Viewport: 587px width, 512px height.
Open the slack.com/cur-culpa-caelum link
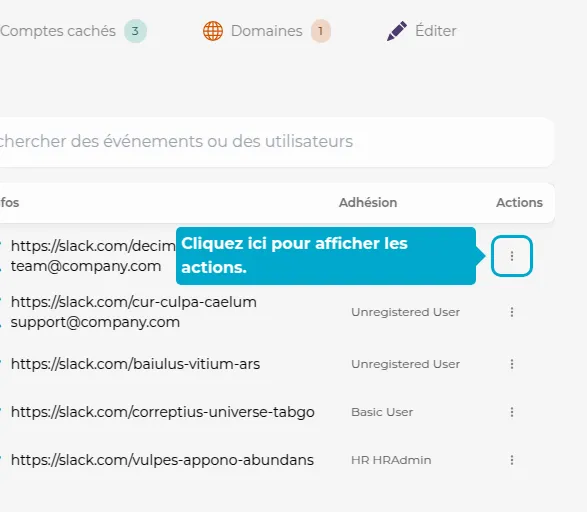tap(134, 302)
